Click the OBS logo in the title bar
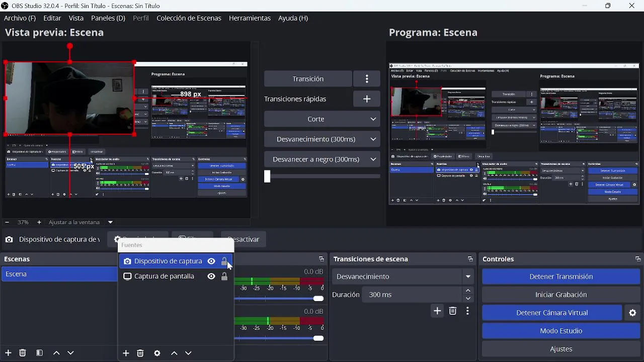Image resolution: width=644 pixels, height=362 pixels. [x=5, y=6]
